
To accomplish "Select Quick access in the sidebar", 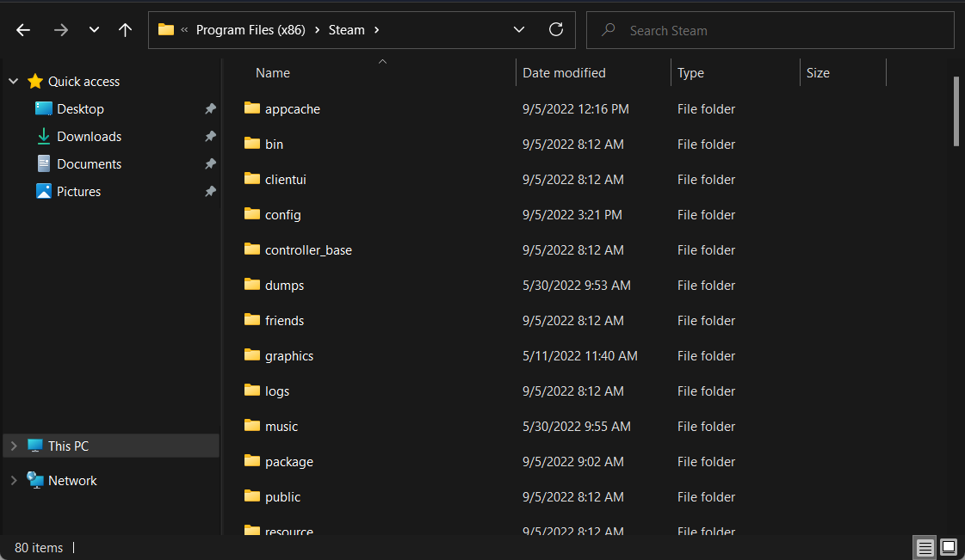I will click(84, 81).
